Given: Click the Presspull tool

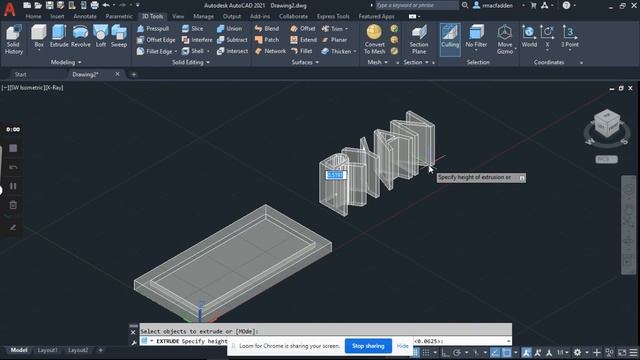Looking at the screenshot, I should coord(153,29).
